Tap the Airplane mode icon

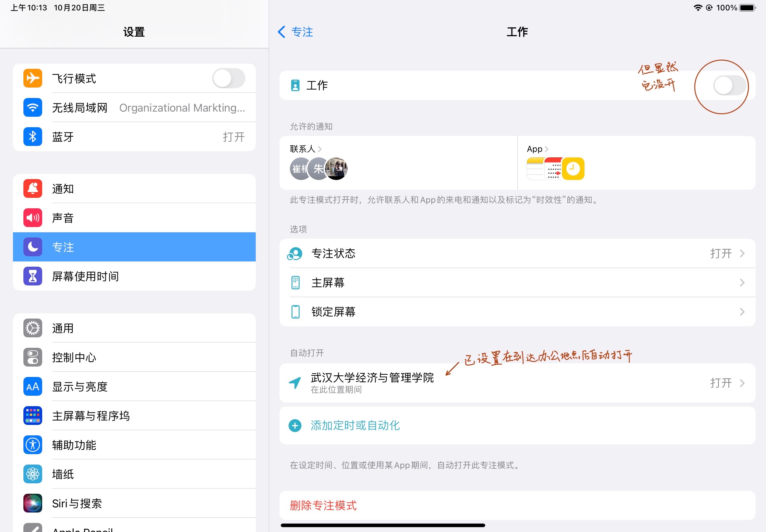33,78
